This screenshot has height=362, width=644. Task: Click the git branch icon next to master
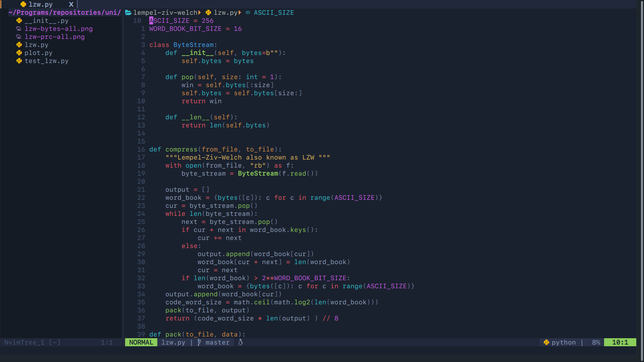(199, 342)
